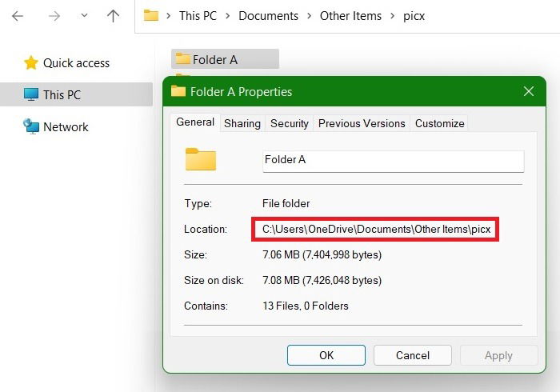Click the Apply button
The height and width of the screenshot is (392, 560).
click(x=498, y=355)
